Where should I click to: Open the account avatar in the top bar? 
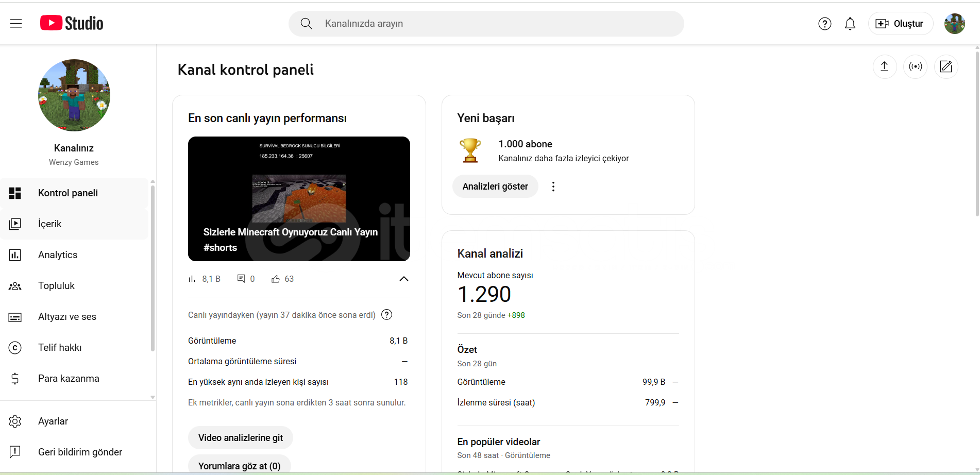[954, 24]
